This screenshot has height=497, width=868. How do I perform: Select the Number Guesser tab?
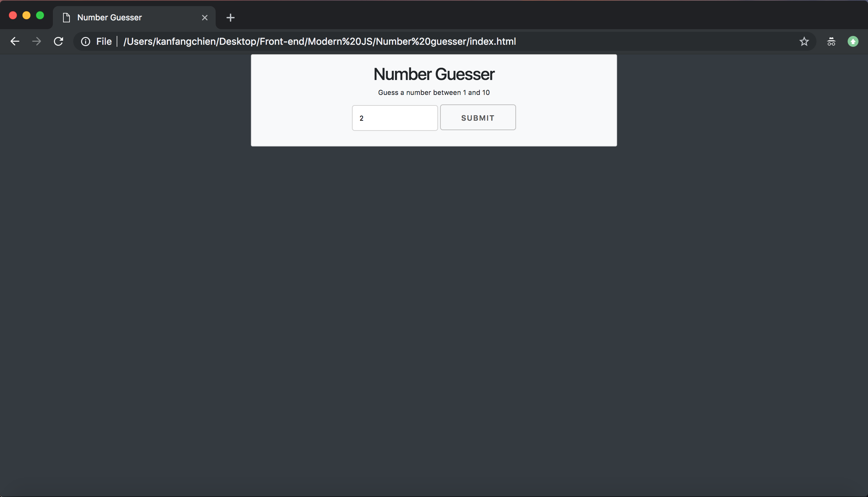click(x=134, y=17)
